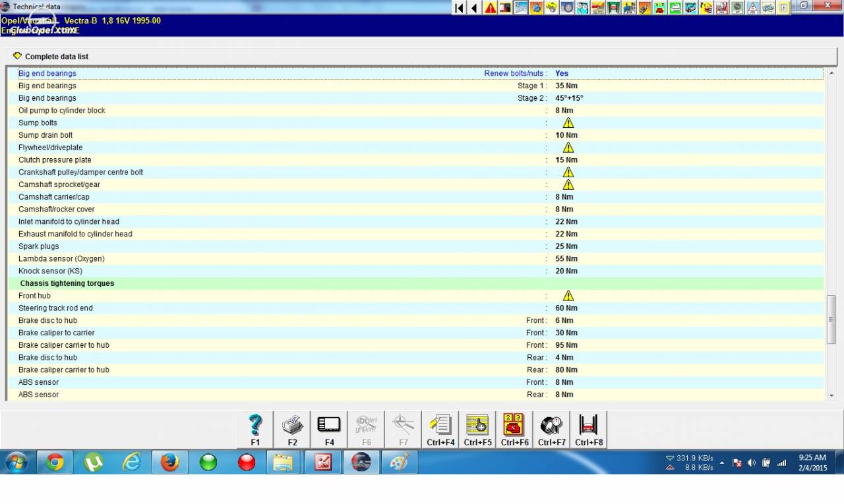Open the Ctrl+F6 red engine button
Screen dimensions: 844x504
514,430
